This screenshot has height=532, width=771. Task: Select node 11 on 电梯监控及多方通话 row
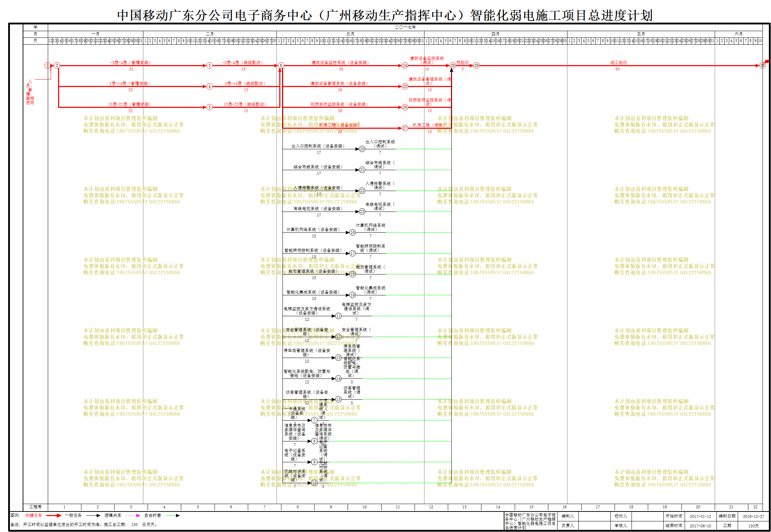pyautogui.click(x=338, y=316)
